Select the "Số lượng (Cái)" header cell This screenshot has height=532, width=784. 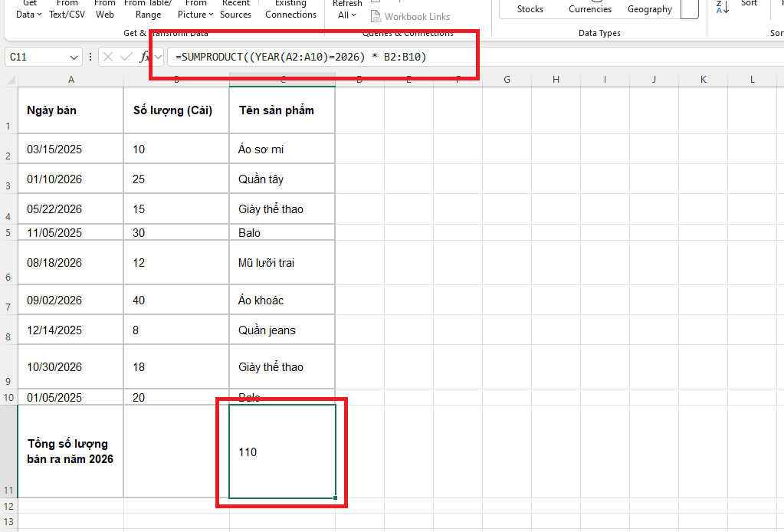point(176,110)
